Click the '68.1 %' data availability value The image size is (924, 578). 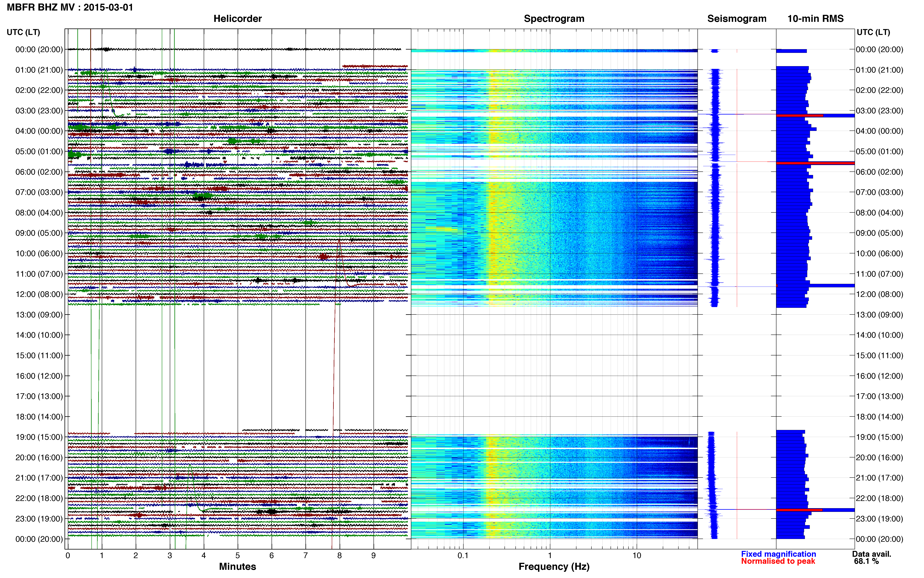pyautogui.click(x=866, y=561)
